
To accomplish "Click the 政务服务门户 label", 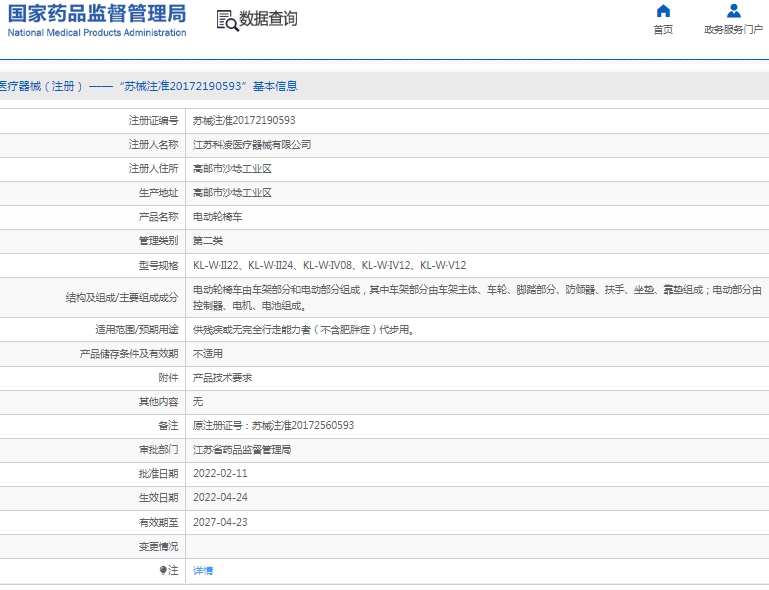I will pyautogui.click(x=733, y=30).
